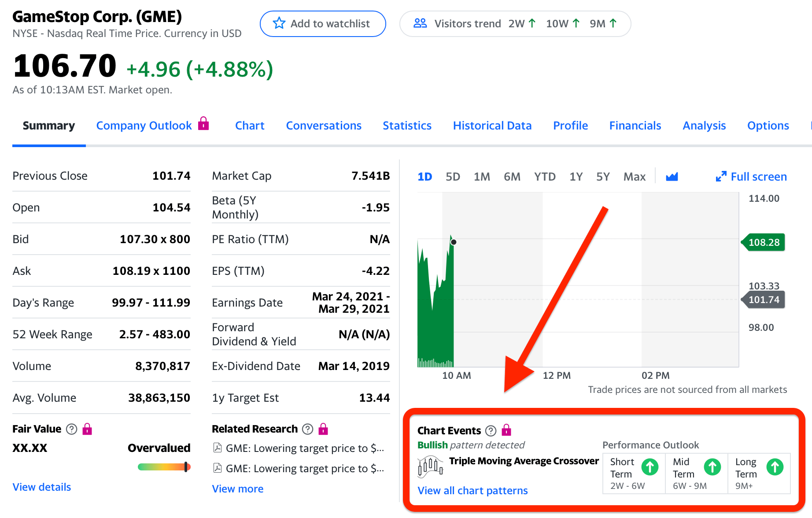Click the Fair Value lock icon
812x518 pixels.
[87, 429]
